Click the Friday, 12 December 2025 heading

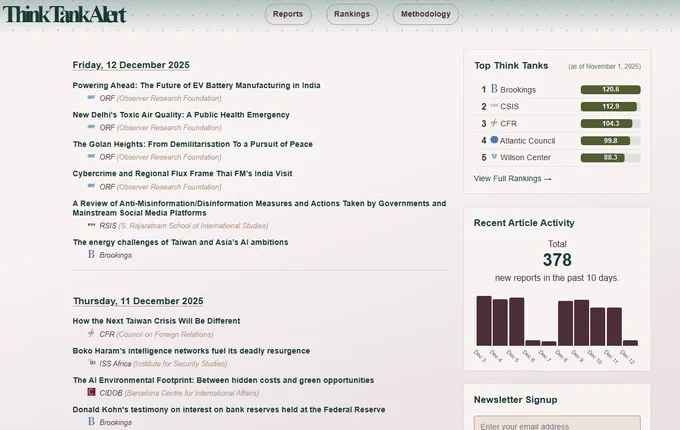(x=131, y=65)
